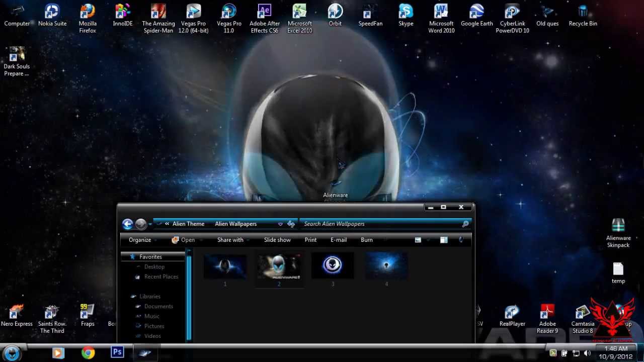Select the Skype desktop icon

click(406, 15)
